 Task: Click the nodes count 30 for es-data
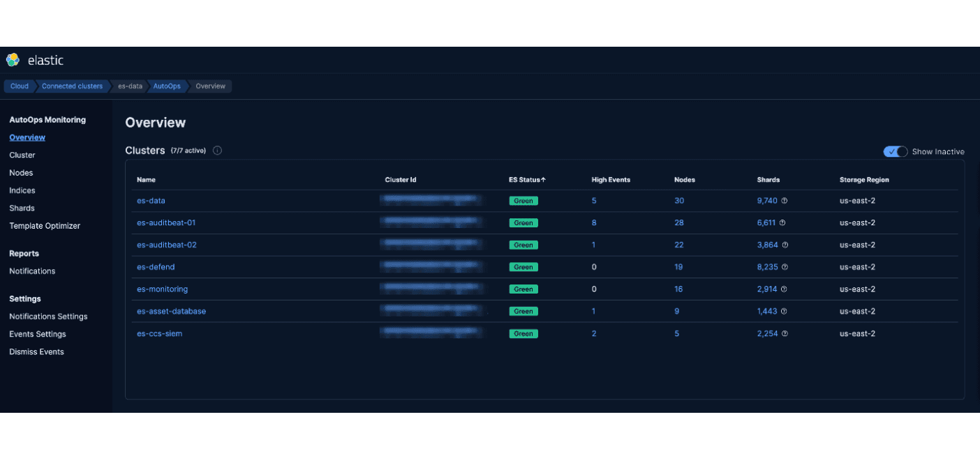[678, 200]
